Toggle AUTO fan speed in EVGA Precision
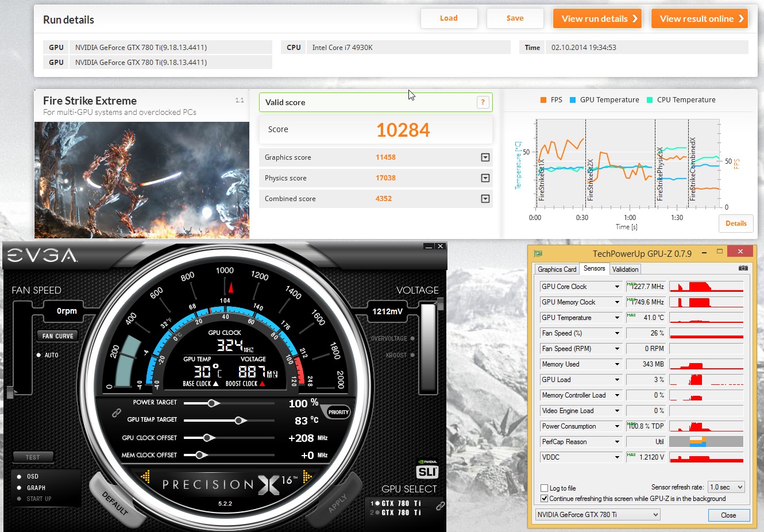764x532 pixels. [x=39, y=355]
